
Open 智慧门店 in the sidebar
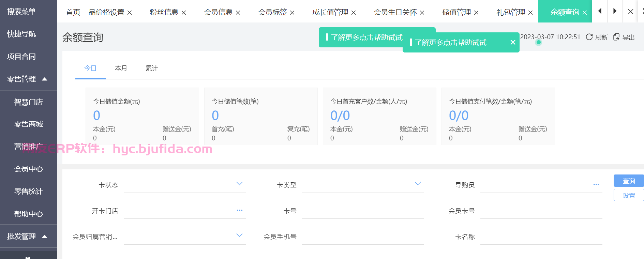pyautogui.click(x=29, y=102)
